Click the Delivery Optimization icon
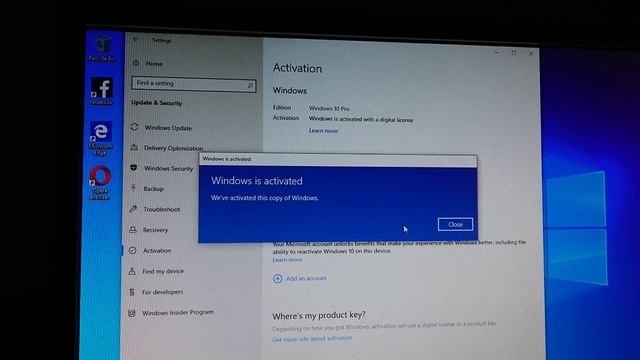 click(x=134, y=147)
